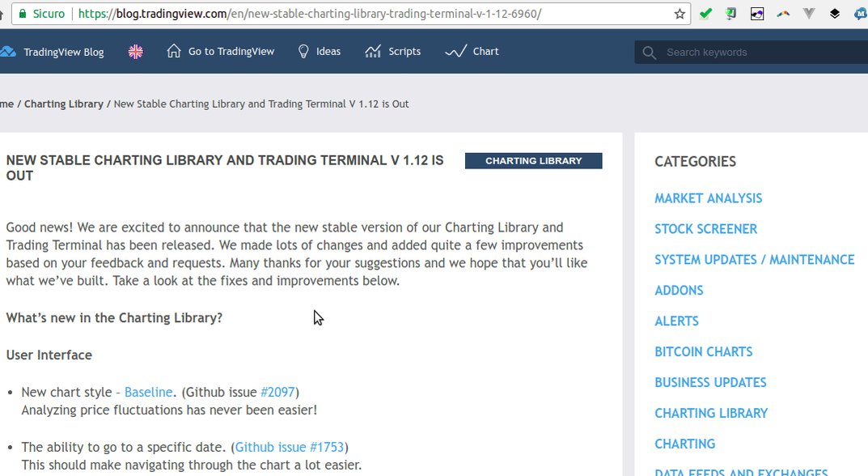The image size is (868, 476).
Task: Open Github issue #2097 link
Action: (277, 393)
